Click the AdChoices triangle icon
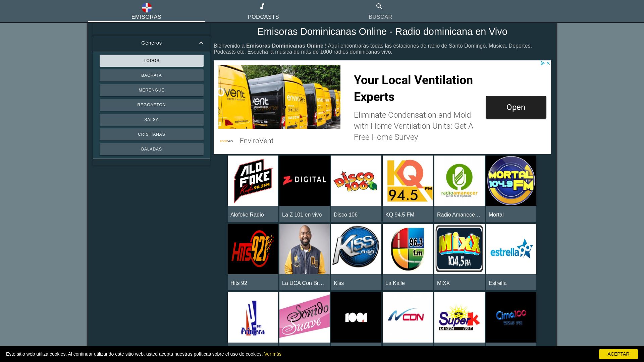This screenshot has width=644, height=362. click(542, 63)
